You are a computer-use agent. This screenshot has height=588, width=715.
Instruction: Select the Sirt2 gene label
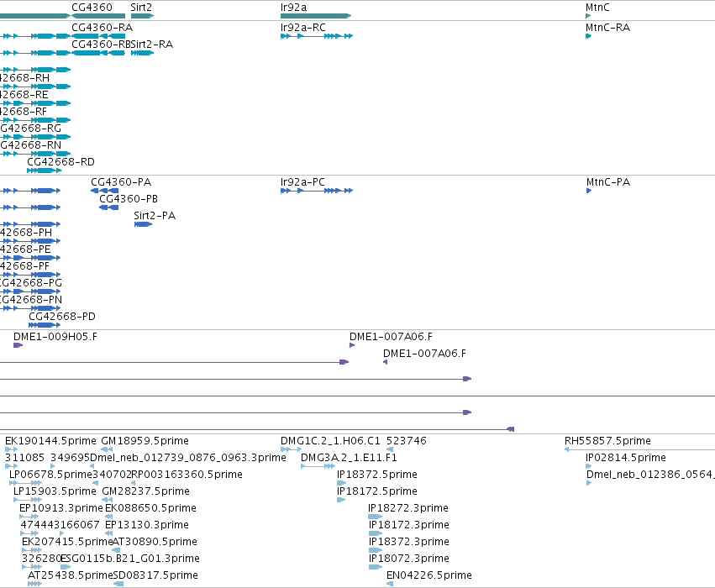141,8
